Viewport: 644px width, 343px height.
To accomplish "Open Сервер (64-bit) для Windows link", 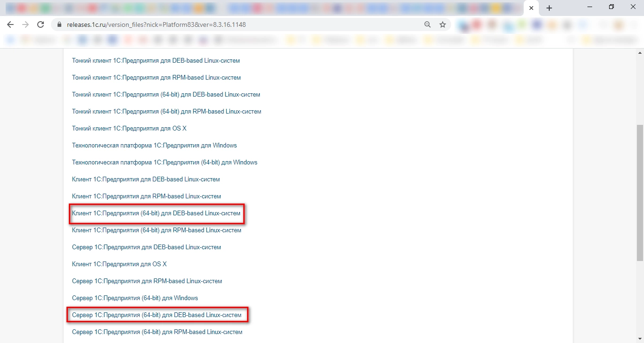I will pyautogui.click(x=135, y=298).
